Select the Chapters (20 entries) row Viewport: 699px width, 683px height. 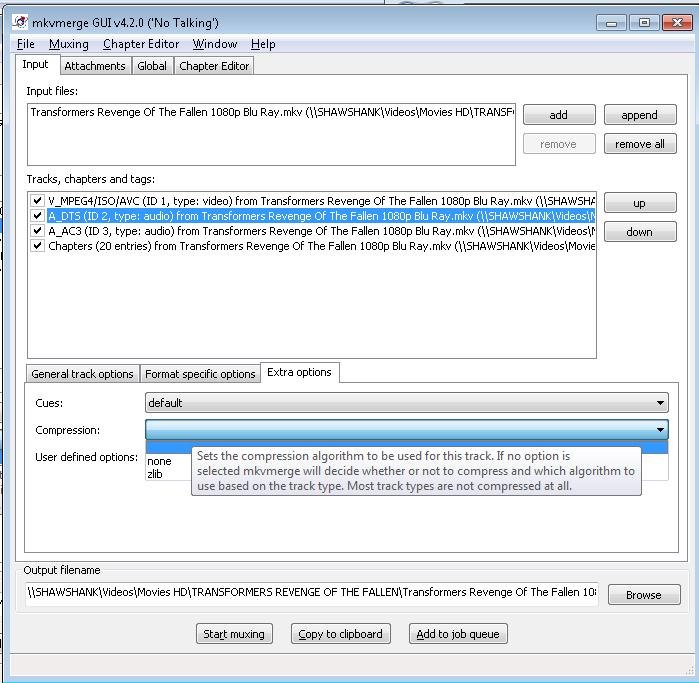pyautogui.click(x=321, y=246)
